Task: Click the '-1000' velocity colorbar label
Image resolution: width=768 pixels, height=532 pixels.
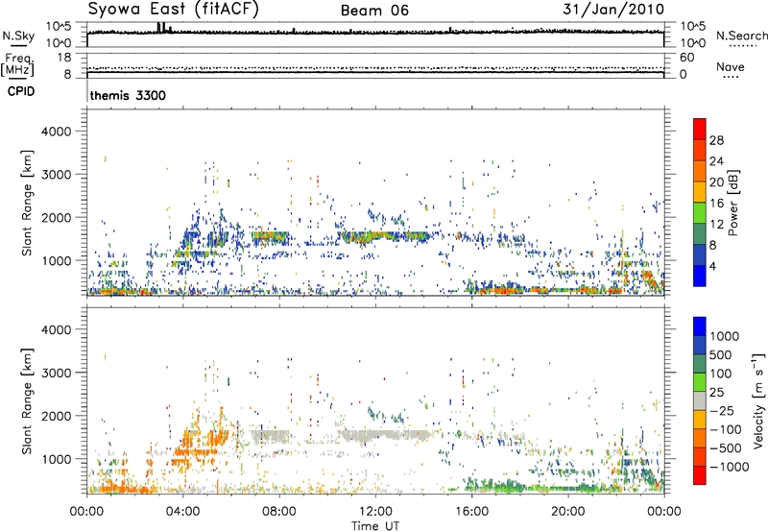Action: click(x=729, y=467)
